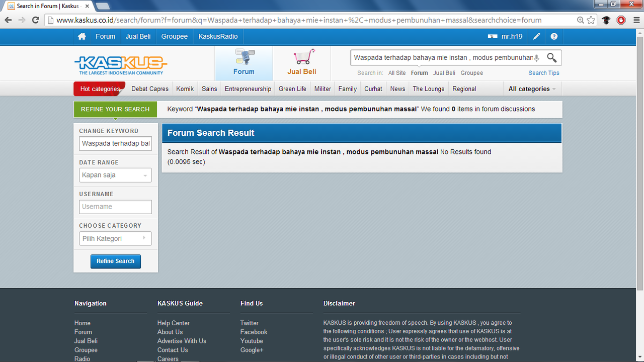
Task: Choose Groupee search scope
Action: pos(472,73)
